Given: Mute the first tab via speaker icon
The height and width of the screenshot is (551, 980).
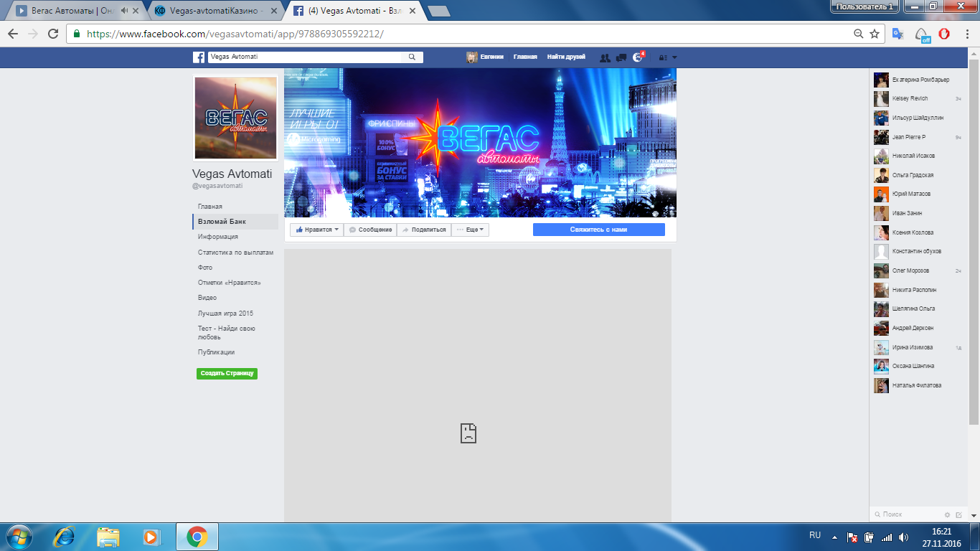Looking at the screenshot, I should pyautogui.click(x=126, y=11).
